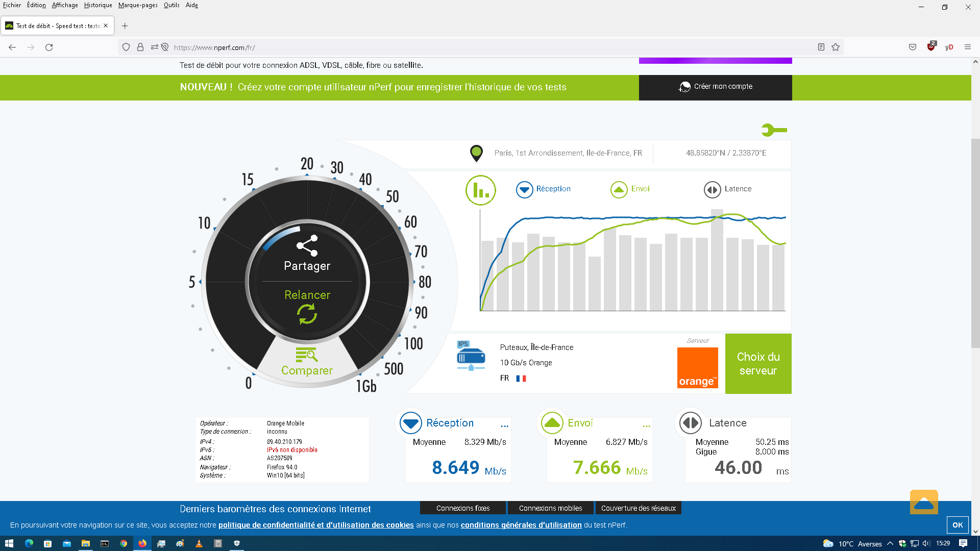The height and width of the screenshot is (551, 980).
Task: Toggle Envoi curve on graph
Action: [619, 189]
